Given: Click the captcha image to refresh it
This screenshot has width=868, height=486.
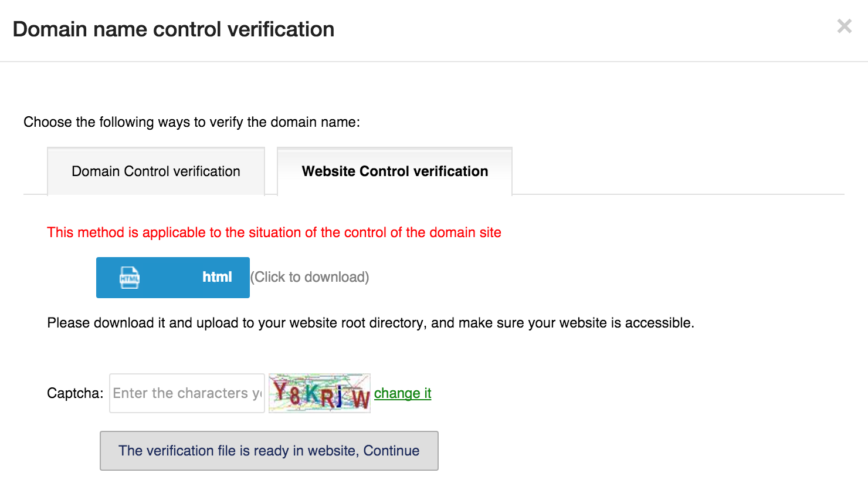Looking at the screenshot, I should (320, 393).
